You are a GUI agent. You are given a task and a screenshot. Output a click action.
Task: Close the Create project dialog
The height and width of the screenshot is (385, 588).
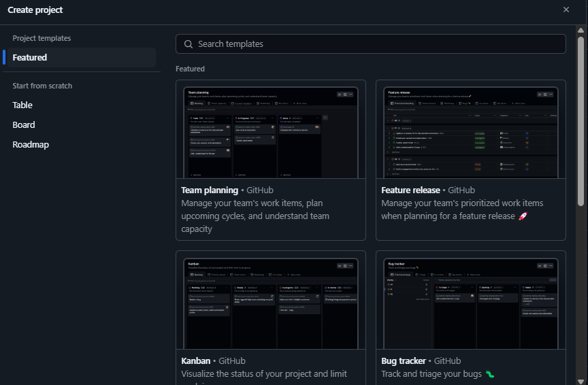(566, 10)
